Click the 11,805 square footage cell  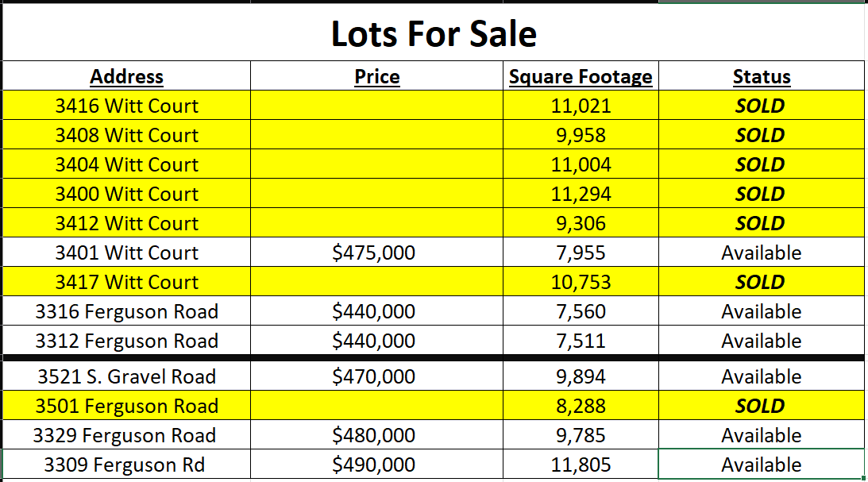point(581,464)
